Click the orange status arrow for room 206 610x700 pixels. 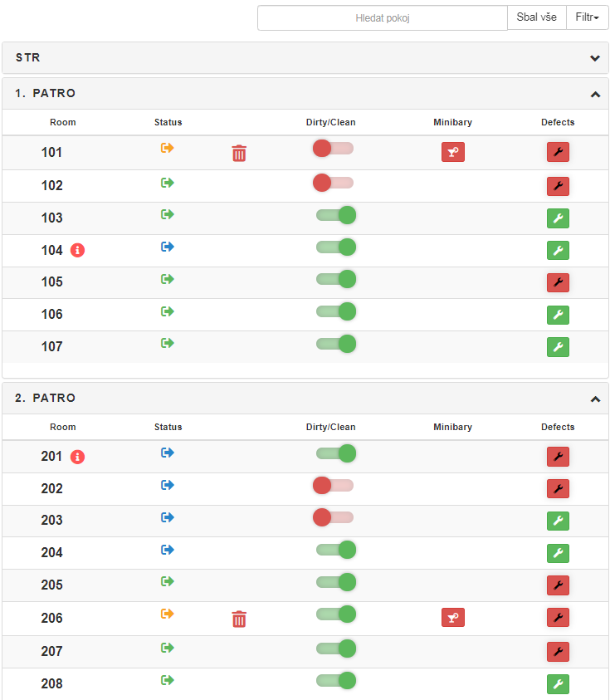coord(168,614)
